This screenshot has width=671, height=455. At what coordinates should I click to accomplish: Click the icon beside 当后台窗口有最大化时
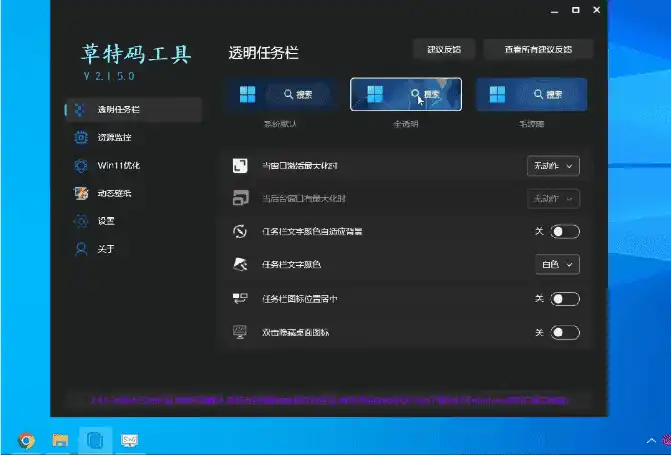[240, 198]
